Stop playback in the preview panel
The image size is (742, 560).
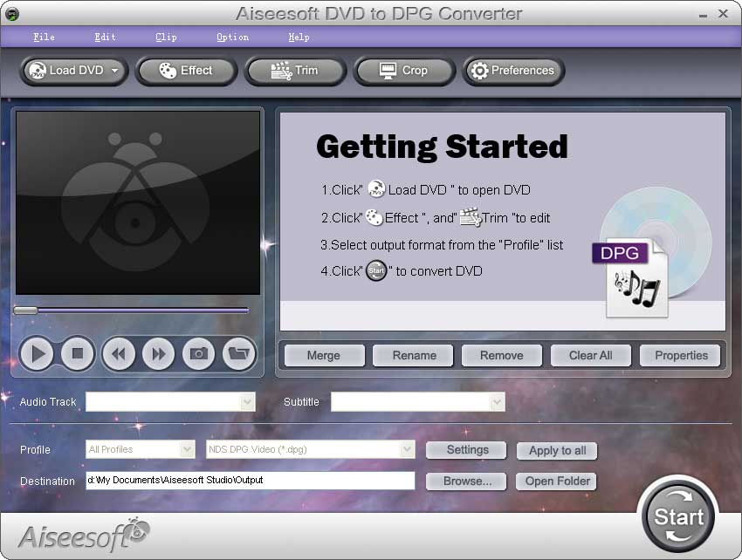pyautogui.click(x=76, y=353)
